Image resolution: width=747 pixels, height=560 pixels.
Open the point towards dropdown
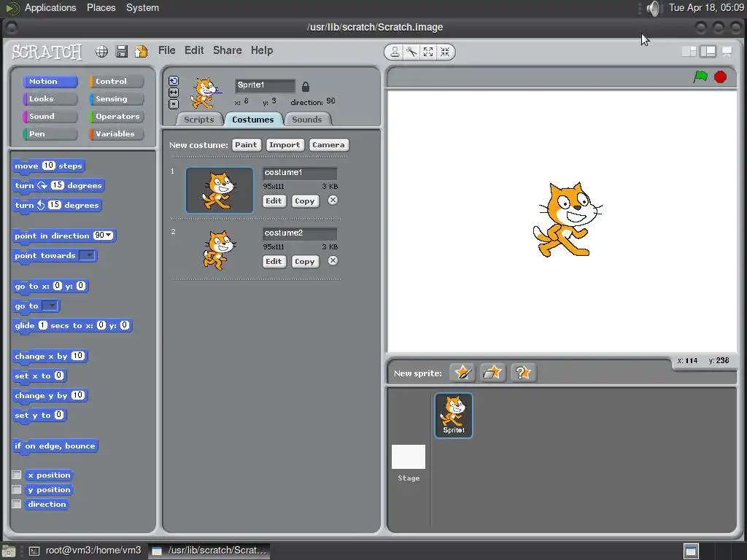(x=88, y=256)
